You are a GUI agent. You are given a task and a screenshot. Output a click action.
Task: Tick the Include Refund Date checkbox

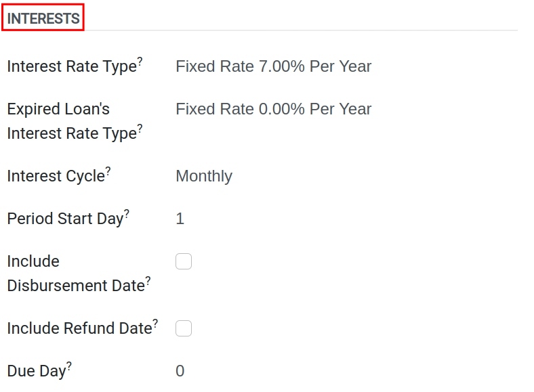(x=184, y=328)
